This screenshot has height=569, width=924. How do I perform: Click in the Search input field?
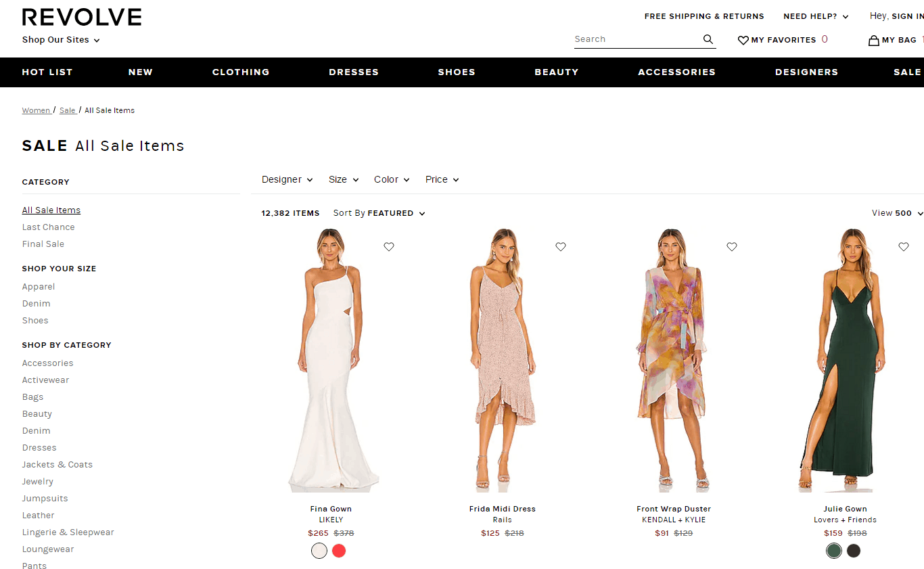[637, 39]
